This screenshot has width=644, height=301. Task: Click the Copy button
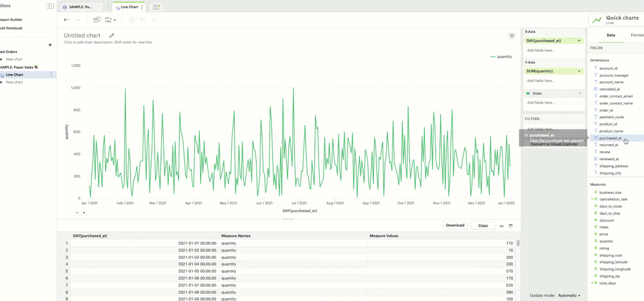click(483, 226)
